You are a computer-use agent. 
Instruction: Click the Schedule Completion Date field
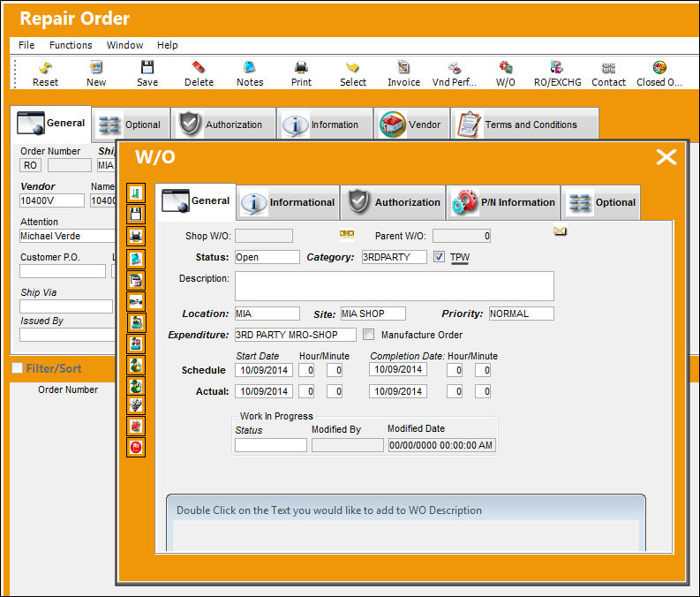[398, 369]
